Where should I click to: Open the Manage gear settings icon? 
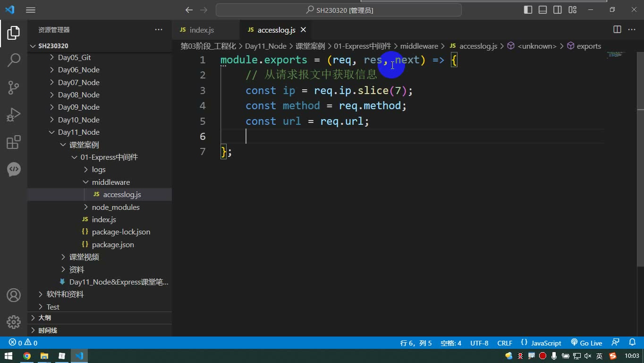coord(14,322)
